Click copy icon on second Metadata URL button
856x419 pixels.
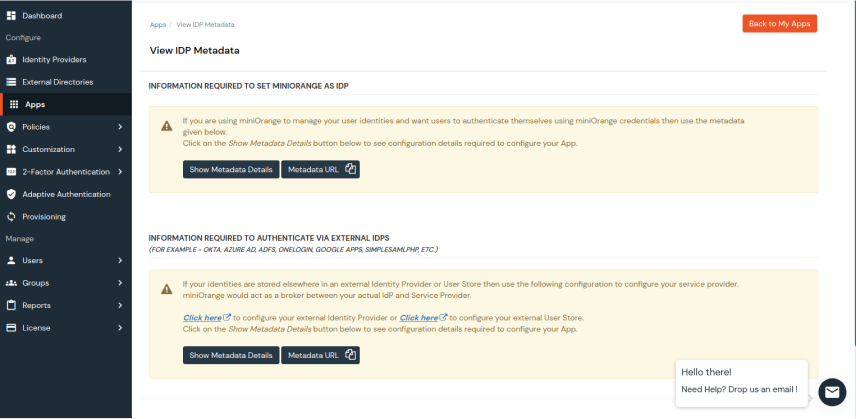pyautogui.click(x=350, y=355)
